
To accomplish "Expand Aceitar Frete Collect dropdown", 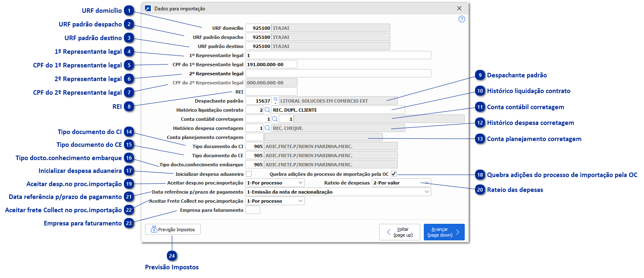I will (x=275, y=201).
